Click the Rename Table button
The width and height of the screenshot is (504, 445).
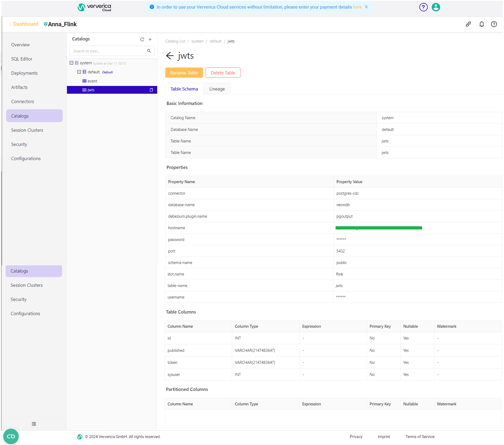coord(184,73)
